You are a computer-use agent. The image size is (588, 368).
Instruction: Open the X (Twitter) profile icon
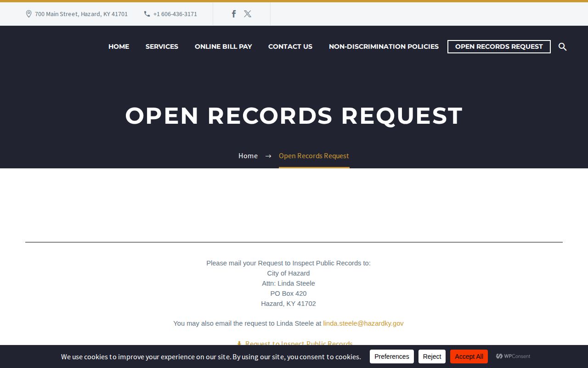pyautogui.click(x=248, y=14)
